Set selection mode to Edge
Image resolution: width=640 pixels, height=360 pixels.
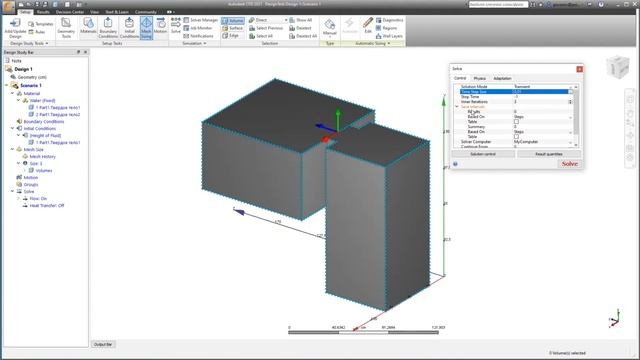[x=230, y=36]
